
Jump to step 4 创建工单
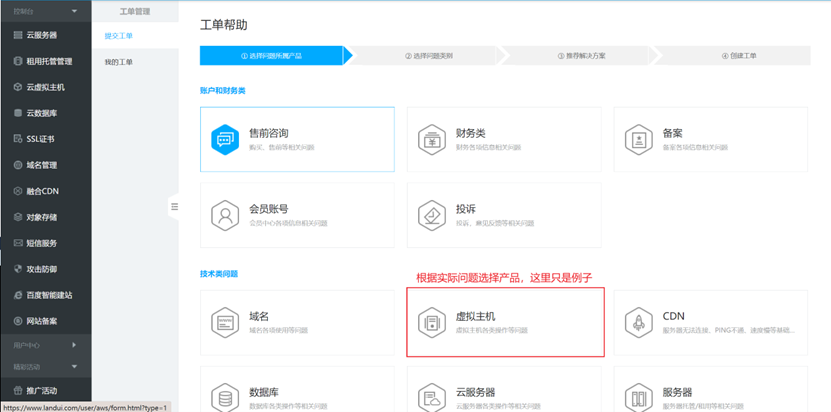pos(739,56)
